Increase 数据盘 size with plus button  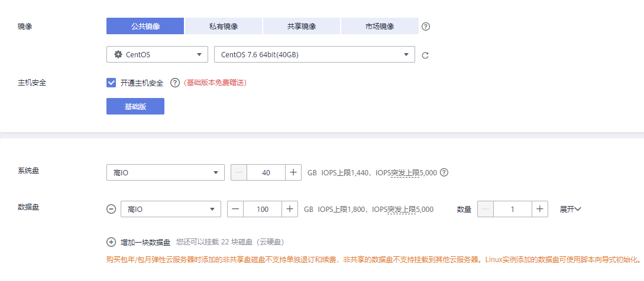coord(290,209)
